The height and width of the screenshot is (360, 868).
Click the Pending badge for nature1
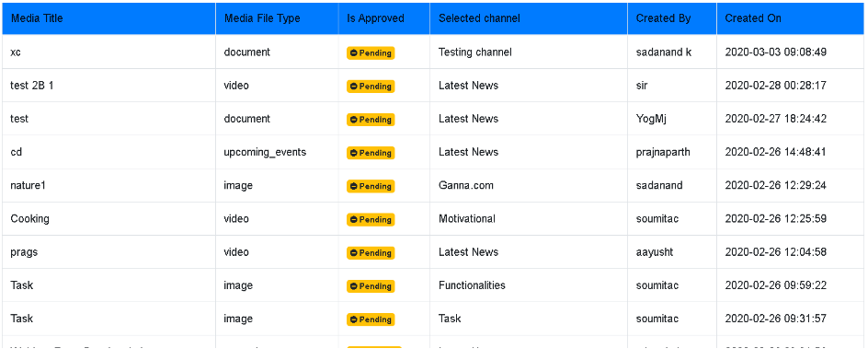371,186
